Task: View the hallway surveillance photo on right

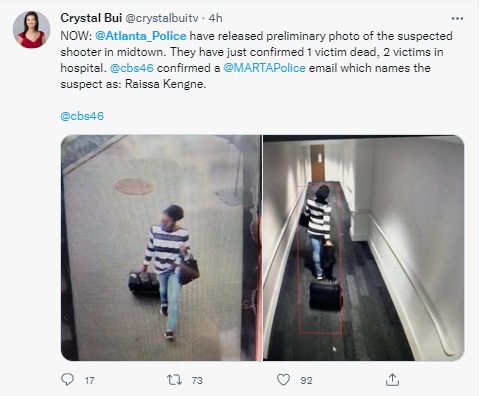Action: (363, 248)
